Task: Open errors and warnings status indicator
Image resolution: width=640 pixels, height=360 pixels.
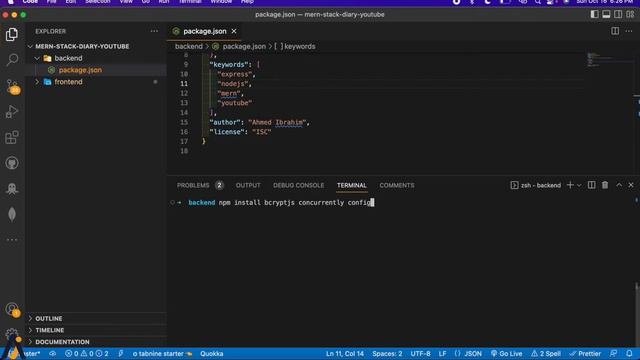Action: 87,353
